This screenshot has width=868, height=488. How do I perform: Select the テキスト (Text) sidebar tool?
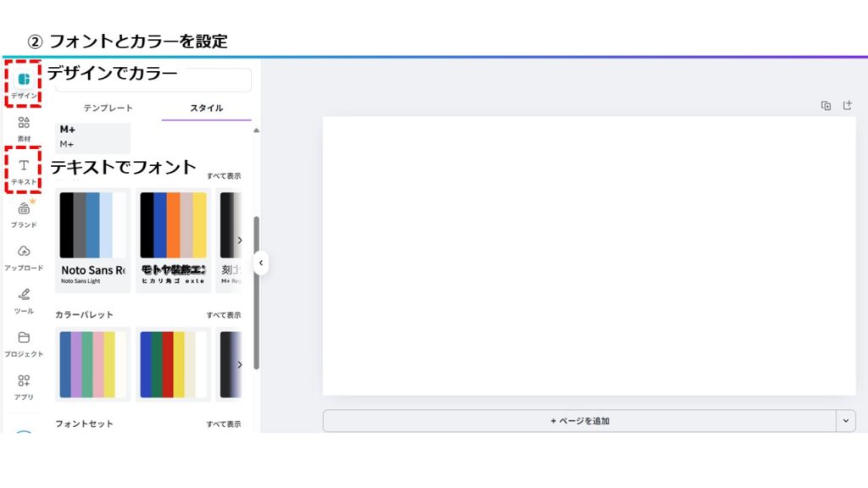click(24, 170)
